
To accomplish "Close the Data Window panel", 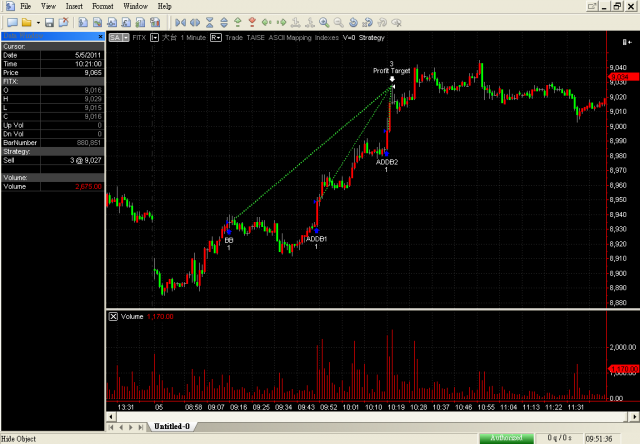I will coord(100,36).
